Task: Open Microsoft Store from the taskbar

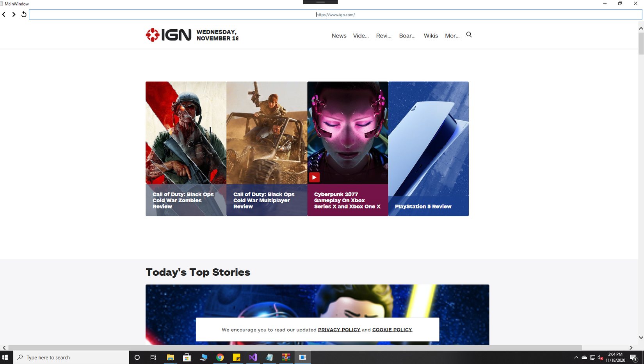Action: [187, 357]
